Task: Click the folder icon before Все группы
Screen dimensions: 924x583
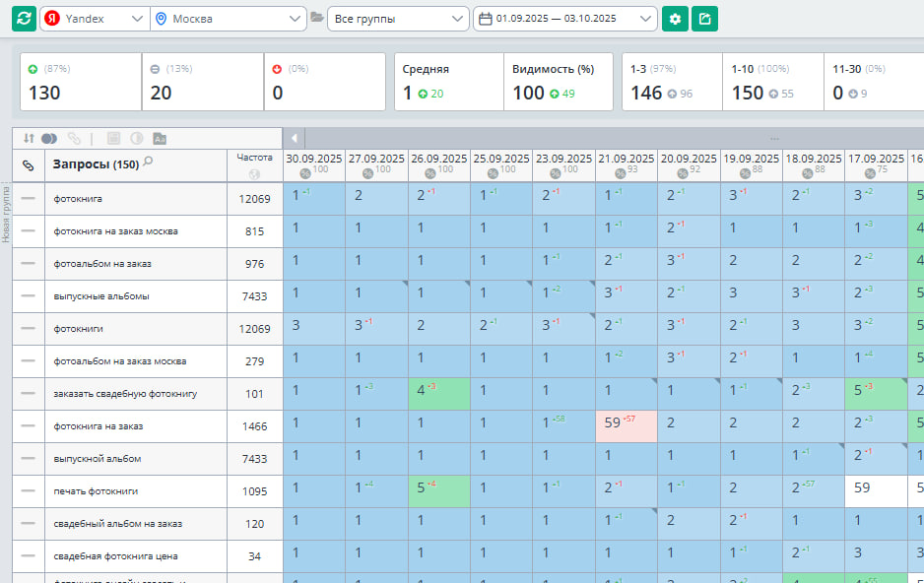Action: click(317, 17)
